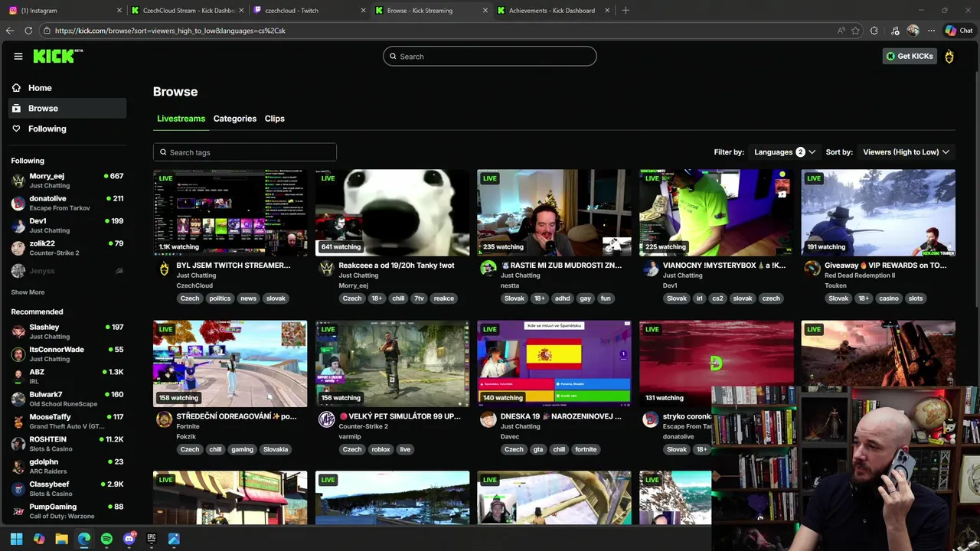The width and height of the screenshot is (980, 551).
Task: Open Photos app from taskbar
Action: coord(174,539)
